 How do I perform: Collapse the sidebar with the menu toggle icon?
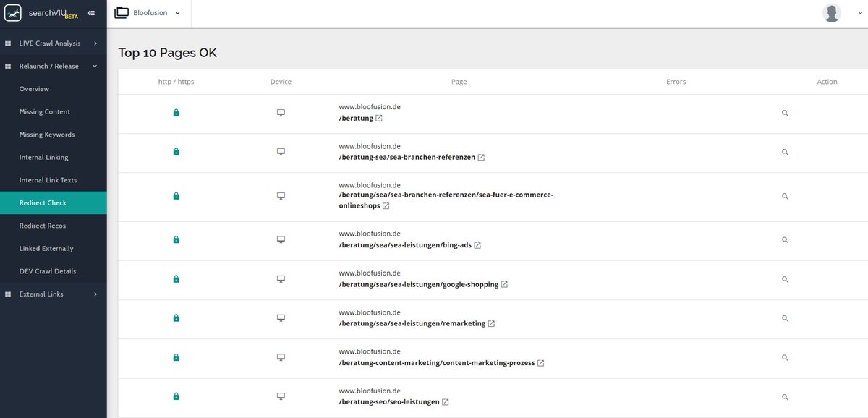[90, 13]
